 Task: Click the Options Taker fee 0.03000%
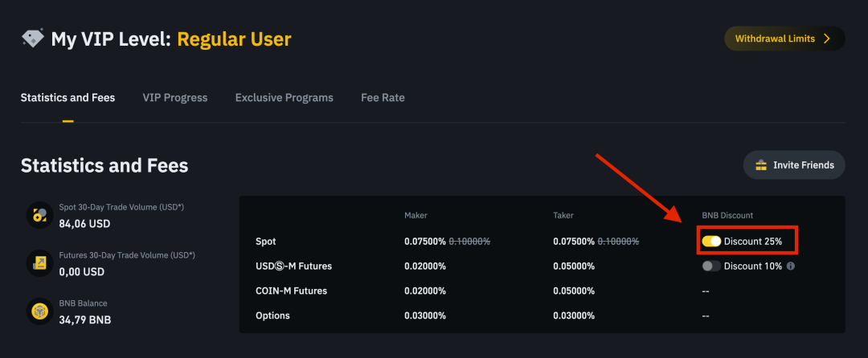[574, 315]
